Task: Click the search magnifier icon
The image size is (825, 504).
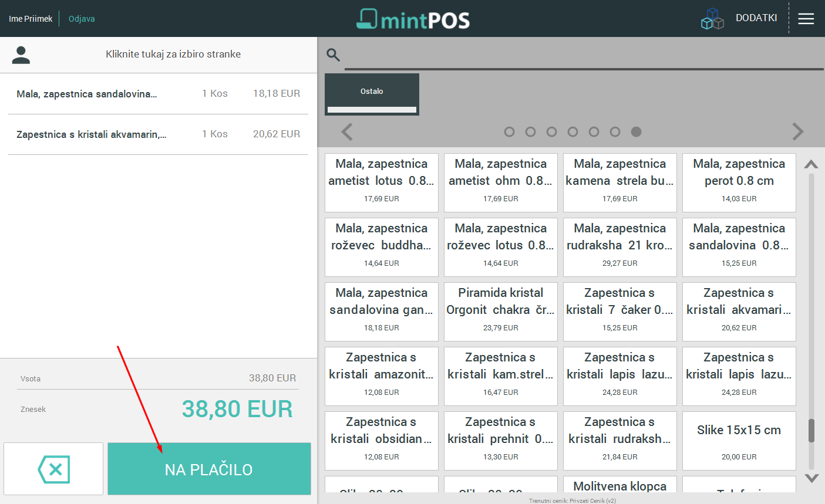Action: tap(334, 55)
